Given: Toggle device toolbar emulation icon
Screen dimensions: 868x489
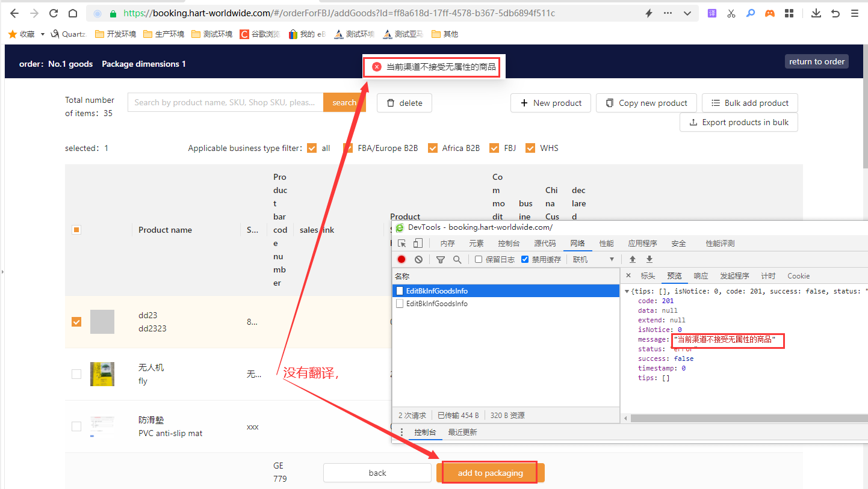Looking at the screenshot, I should pyautogui.click(x=418, y=243).
